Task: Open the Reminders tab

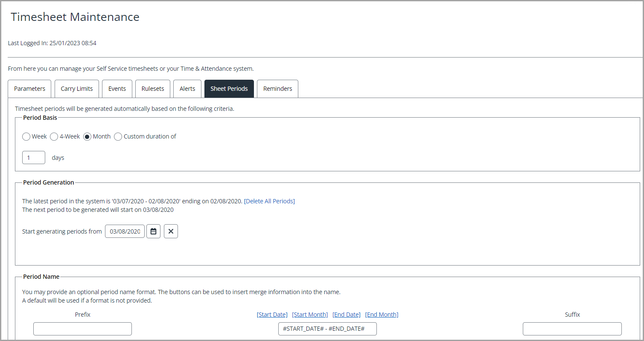Action: tap(277, 88)
